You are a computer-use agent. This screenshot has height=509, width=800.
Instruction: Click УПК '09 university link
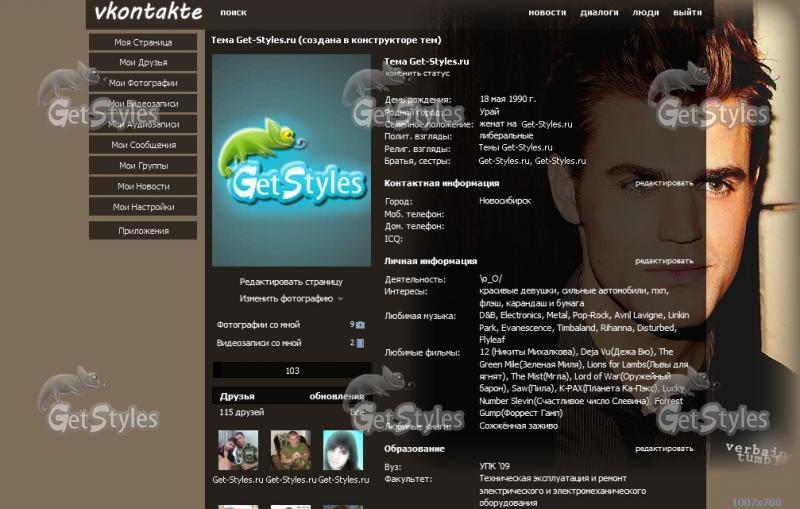[x=494, y=466]
